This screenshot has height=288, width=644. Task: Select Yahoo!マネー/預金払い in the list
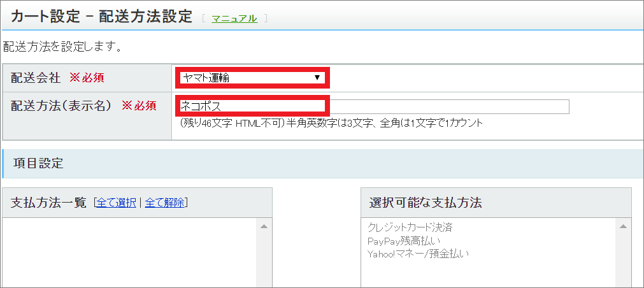(x=418, y=254)
